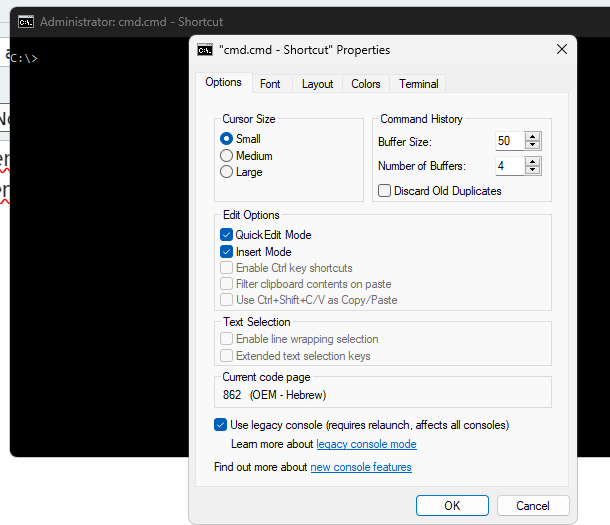The height and width of the screenshot is (525, 610).
Task: Choose the Small cursor size radio button
Action: [227, 139]
